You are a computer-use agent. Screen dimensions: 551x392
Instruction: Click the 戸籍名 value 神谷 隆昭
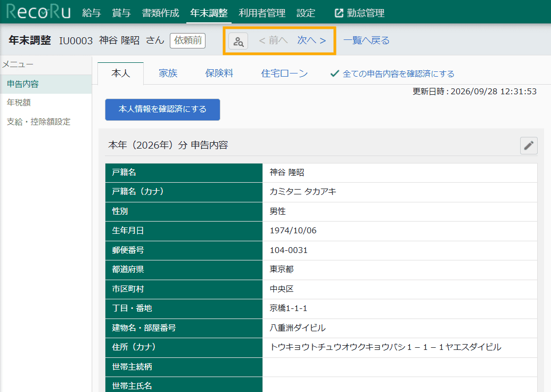tap(287, 172)
